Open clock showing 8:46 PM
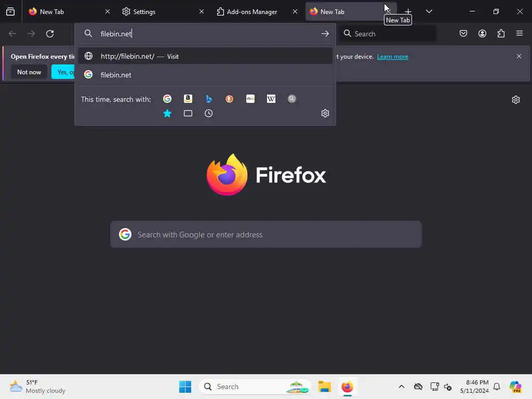 click(474, 387)
